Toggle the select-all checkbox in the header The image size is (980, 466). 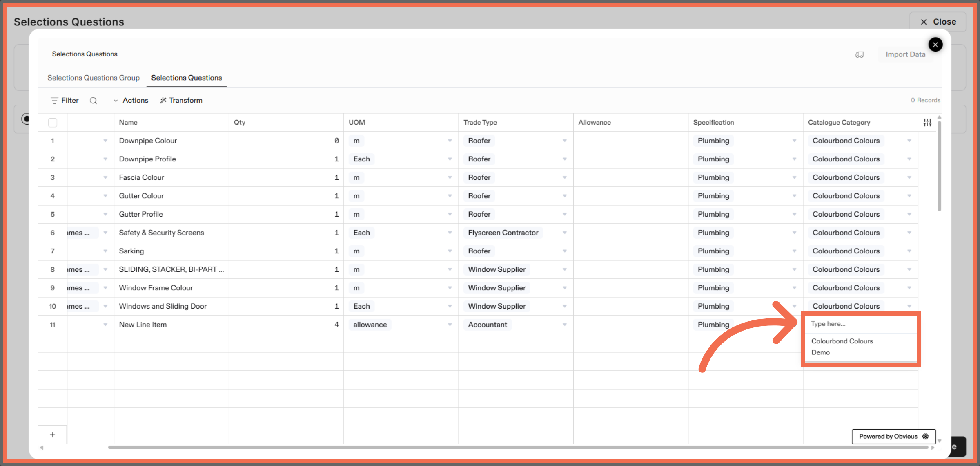click(53, 122)
